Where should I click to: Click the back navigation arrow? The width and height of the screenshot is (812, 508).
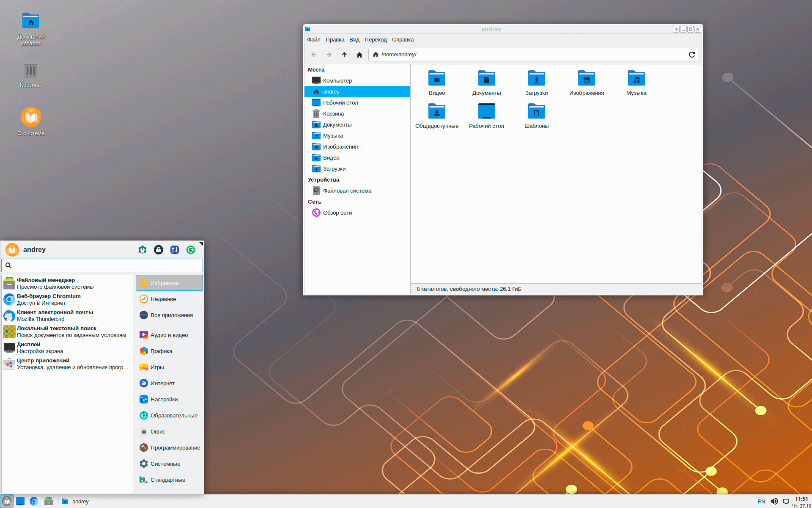[314, 55]
